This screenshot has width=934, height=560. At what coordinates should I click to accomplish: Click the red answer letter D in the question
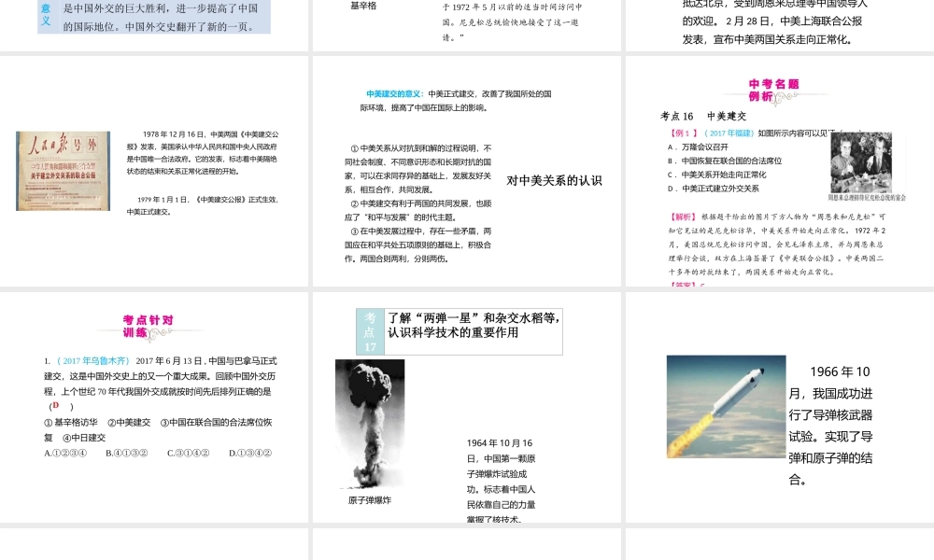tap(56, 405)
